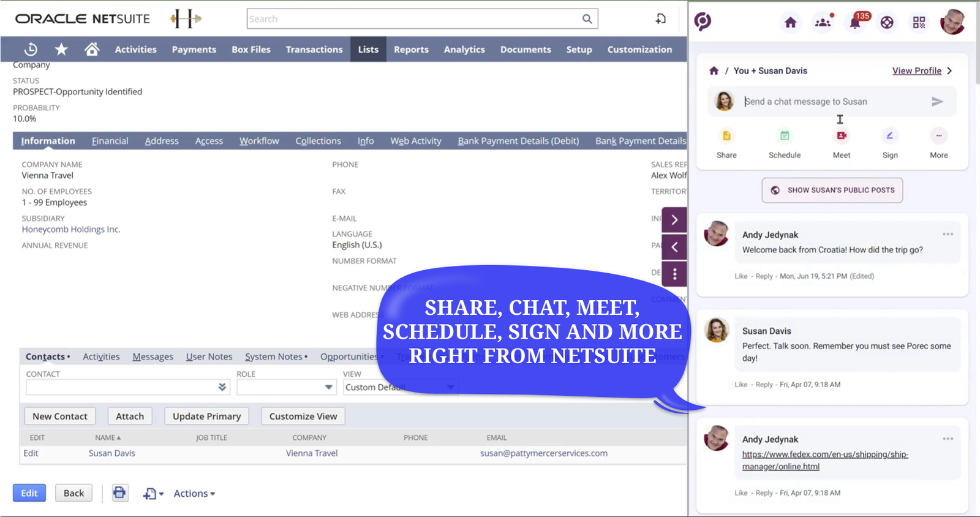Click View Profile chevron arrow

(x=949, y=70)
